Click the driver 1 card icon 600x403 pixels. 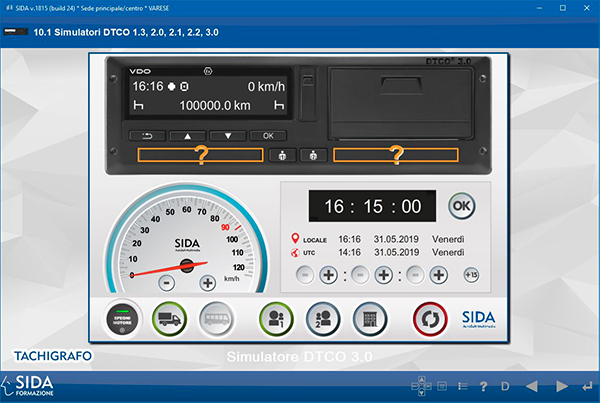pos(277,318)
